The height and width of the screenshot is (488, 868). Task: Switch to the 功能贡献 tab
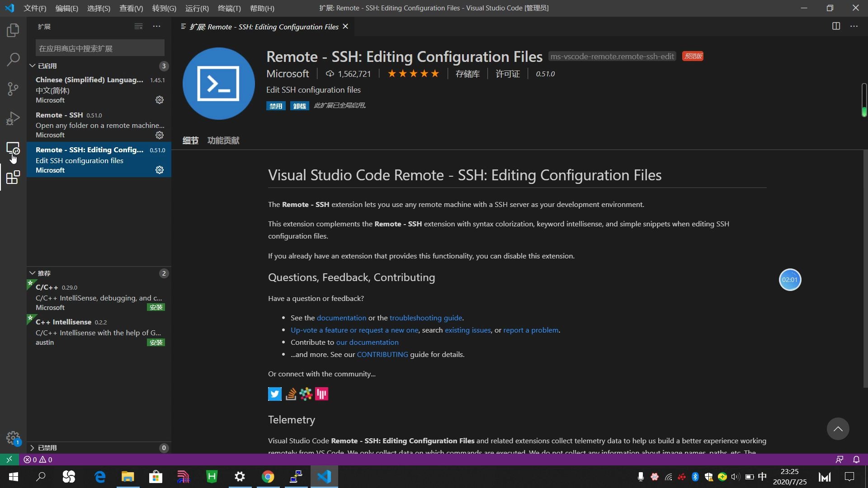tap(223, 141)
